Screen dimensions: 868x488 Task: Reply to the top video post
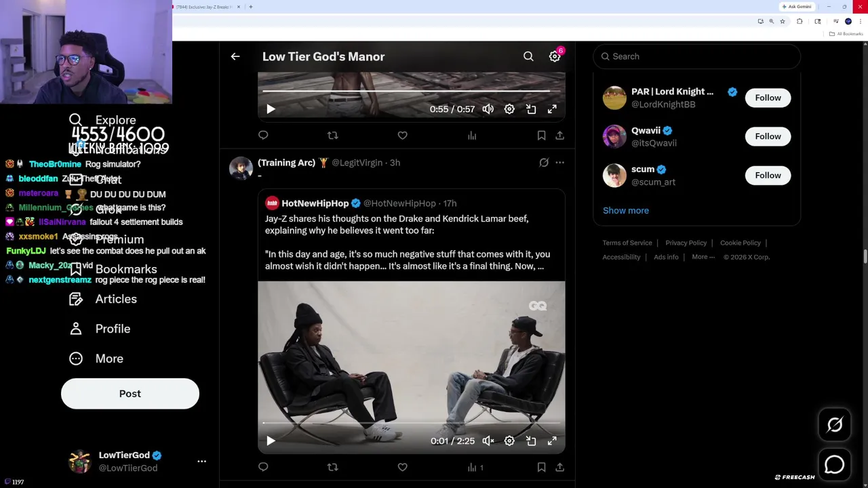[263, 136]
